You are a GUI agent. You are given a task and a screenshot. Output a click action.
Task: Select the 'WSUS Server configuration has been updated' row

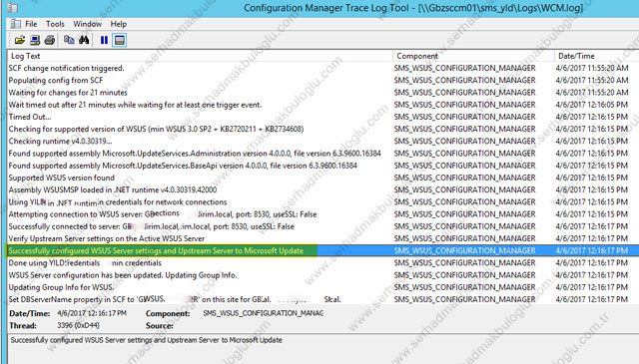[323, 275]
